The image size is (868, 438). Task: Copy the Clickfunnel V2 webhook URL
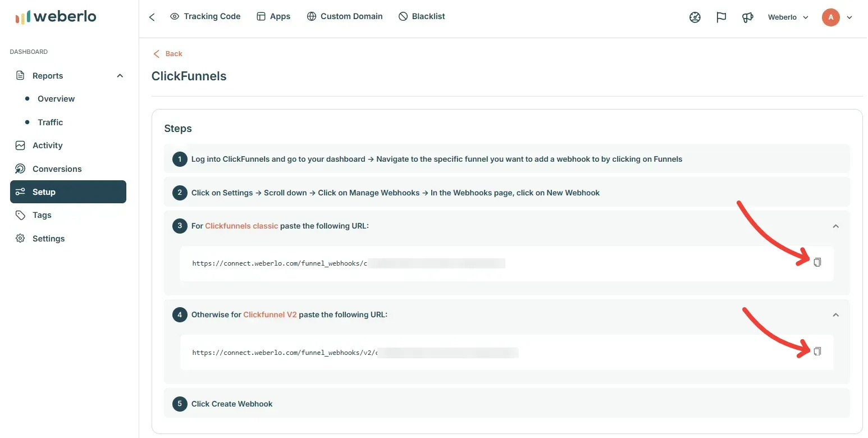[817, 352]
